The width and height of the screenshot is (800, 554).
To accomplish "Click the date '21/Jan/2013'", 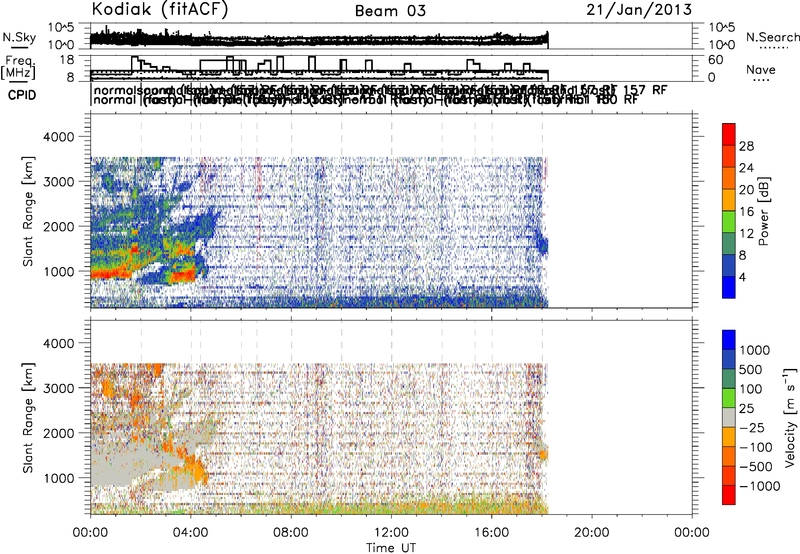I will click(x=639, y=10).
